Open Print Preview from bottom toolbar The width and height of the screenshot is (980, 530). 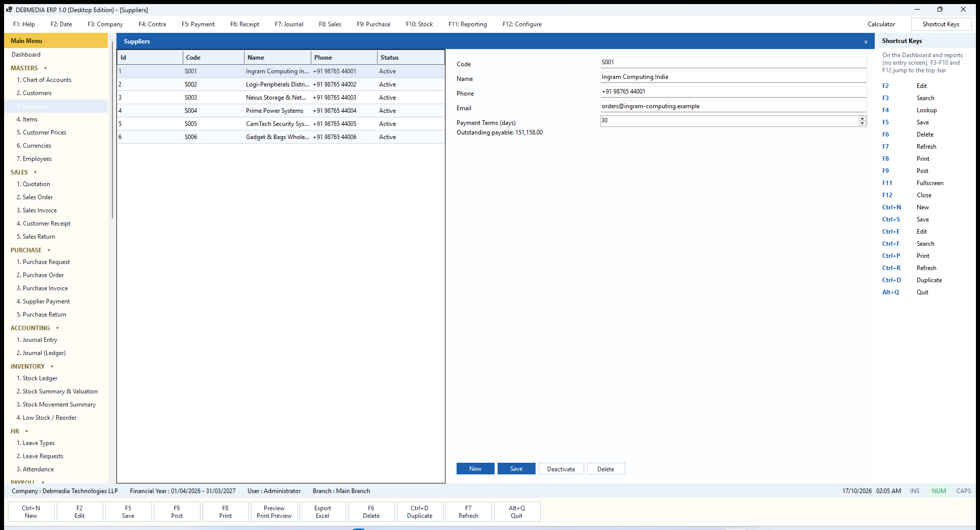(x=274, y=512)
